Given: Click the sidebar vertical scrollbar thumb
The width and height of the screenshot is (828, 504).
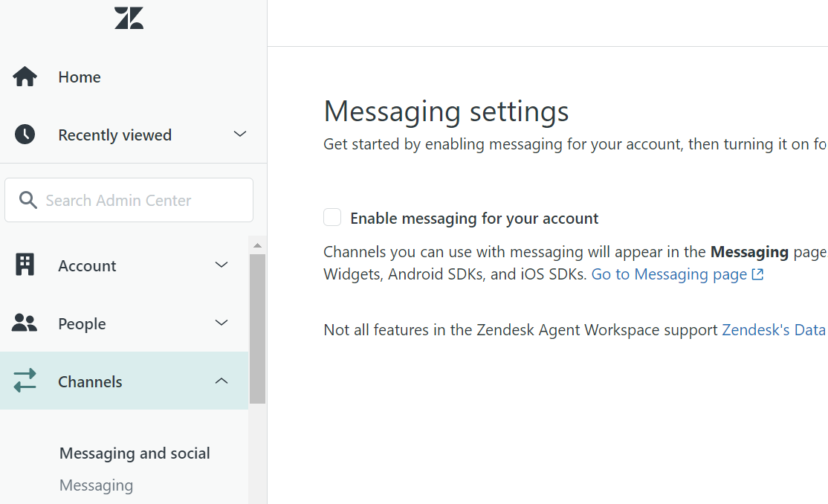Looking at the screenshot, I should [257, 327].
